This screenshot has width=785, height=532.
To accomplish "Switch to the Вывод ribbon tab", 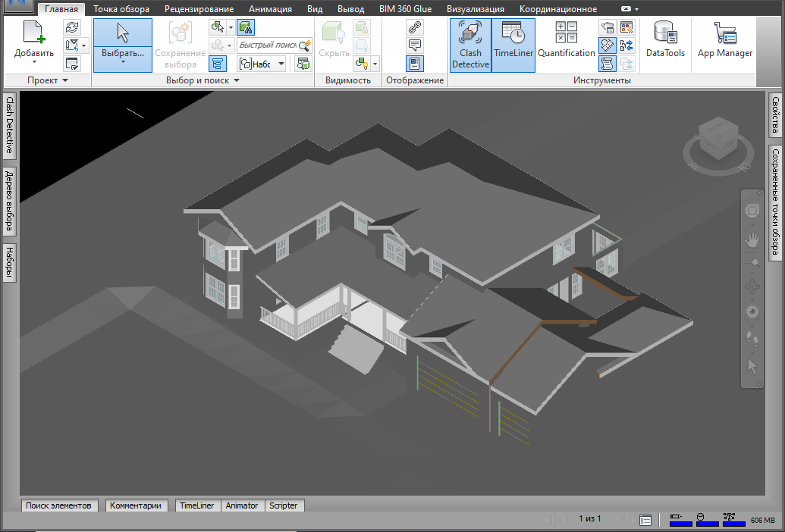I will (350, 9).
